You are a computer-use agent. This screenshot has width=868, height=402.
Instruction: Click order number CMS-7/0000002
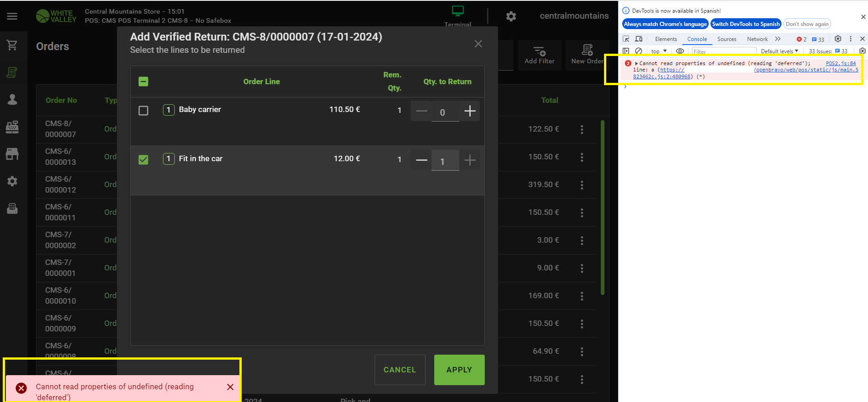coord(61,240)
